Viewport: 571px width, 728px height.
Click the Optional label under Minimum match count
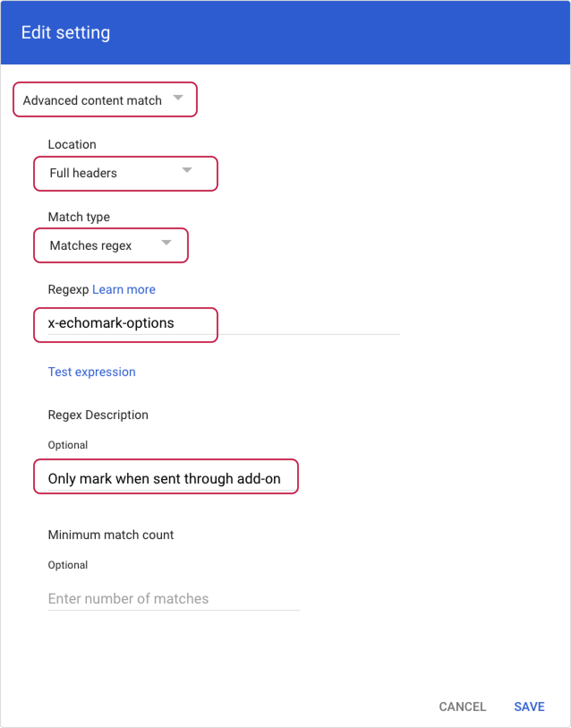click(68, 565)
